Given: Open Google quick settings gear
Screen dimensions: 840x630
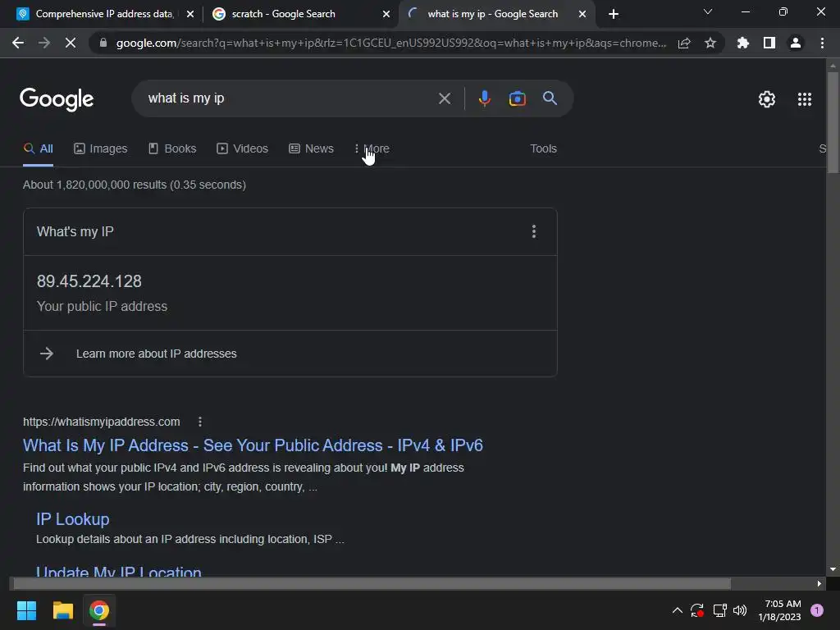Looking at the screenshot, I should coord(767,99).
